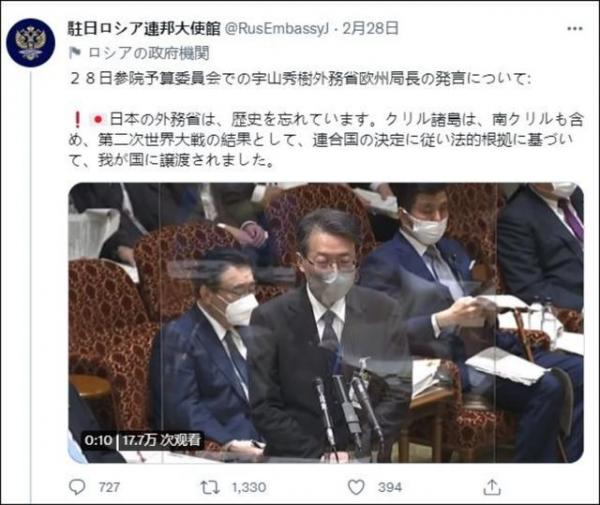Open the three-dot more options menu
This screenshot has width=600, height=505.
coord(574,29)
